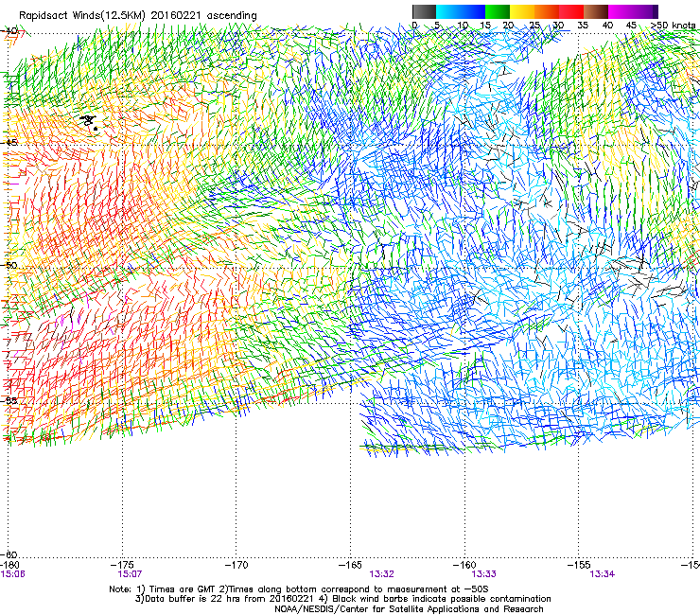Click the '45' legend scale label
The width and height of the screenshot is (700, 615).
click(x=631, y=26)
